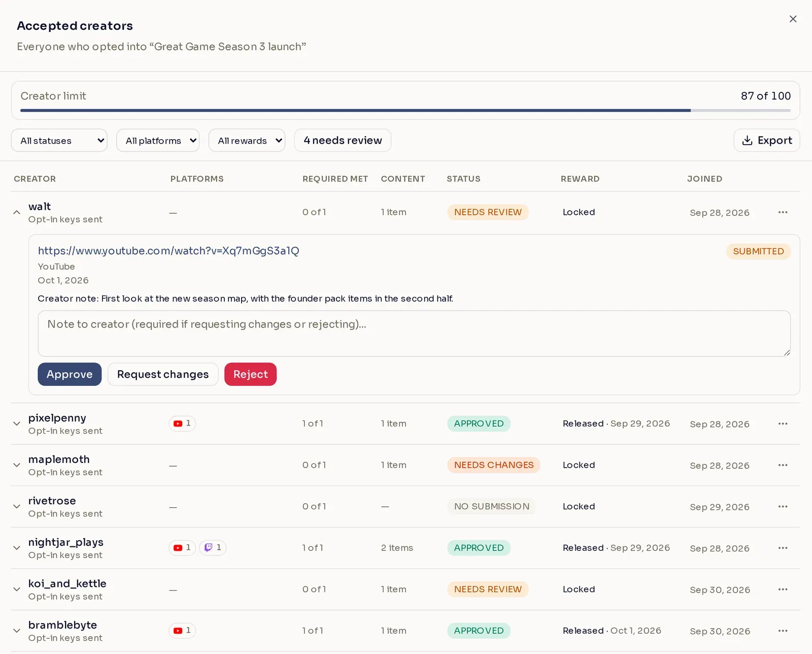Click nightjar_plays' 2 items content cell
812x654 pixels.
(397, 548)
